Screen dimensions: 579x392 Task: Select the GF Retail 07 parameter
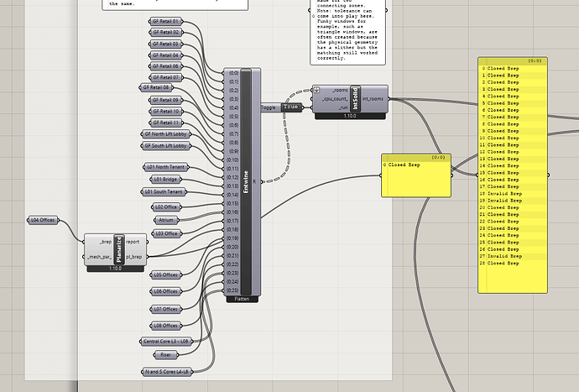pos(166,77)
